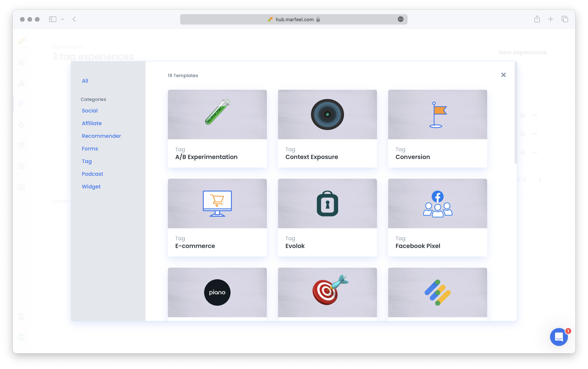This screenshot has height=369, width=588.
Task: Open the Intercom chat bubble
Action: tap(559, 337)
